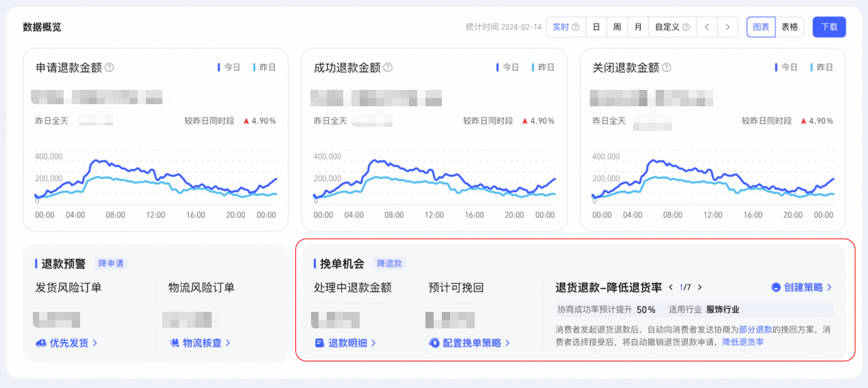Click the 创建策略 link
Image resolution: width=868 pixels, height=388 pixels.
[804, 287]
